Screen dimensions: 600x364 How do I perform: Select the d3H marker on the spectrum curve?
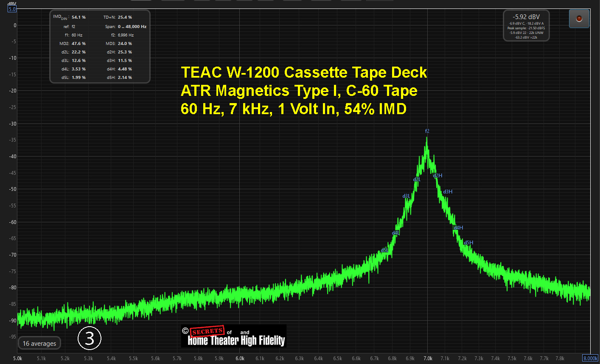click(x=448, y=192)
